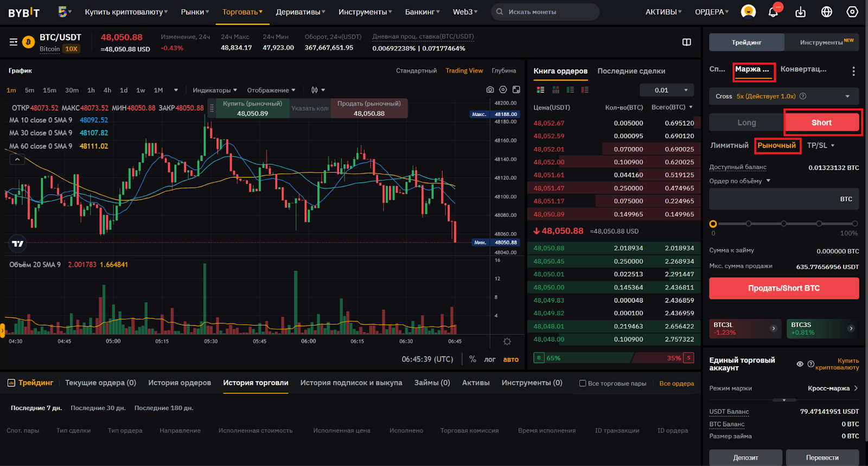Click the TradingView logo on chart
This screenshot has width=868, height=466.
tap(18, 244)
